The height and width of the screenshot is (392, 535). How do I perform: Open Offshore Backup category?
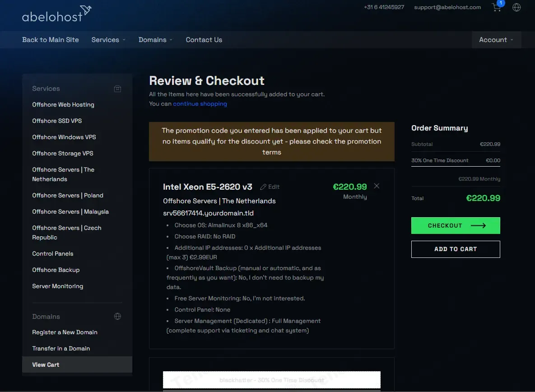tap(56, 270)
